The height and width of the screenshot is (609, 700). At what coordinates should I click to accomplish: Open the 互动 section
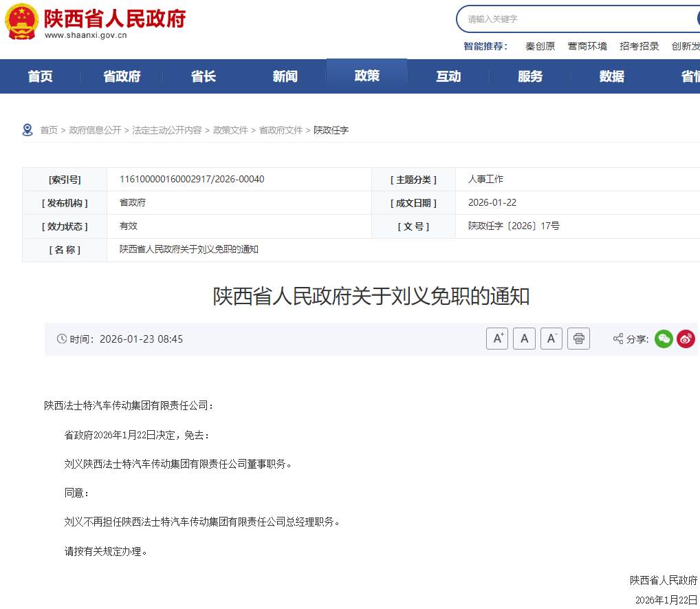tap(448, 76)
